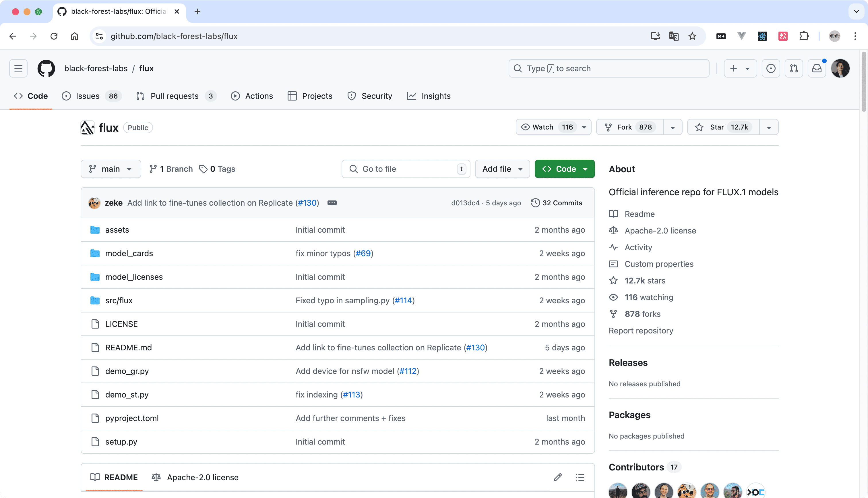Focus the Type / to search box
Image resolution: width=868 pixels, height=498 pixels.
click(609, 68)
